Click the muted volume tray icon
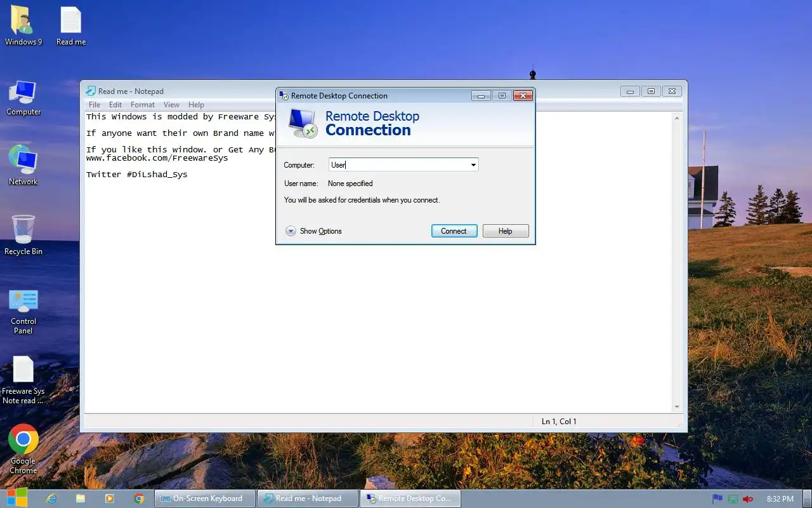812x508 pixels. (x=748, y=499)
